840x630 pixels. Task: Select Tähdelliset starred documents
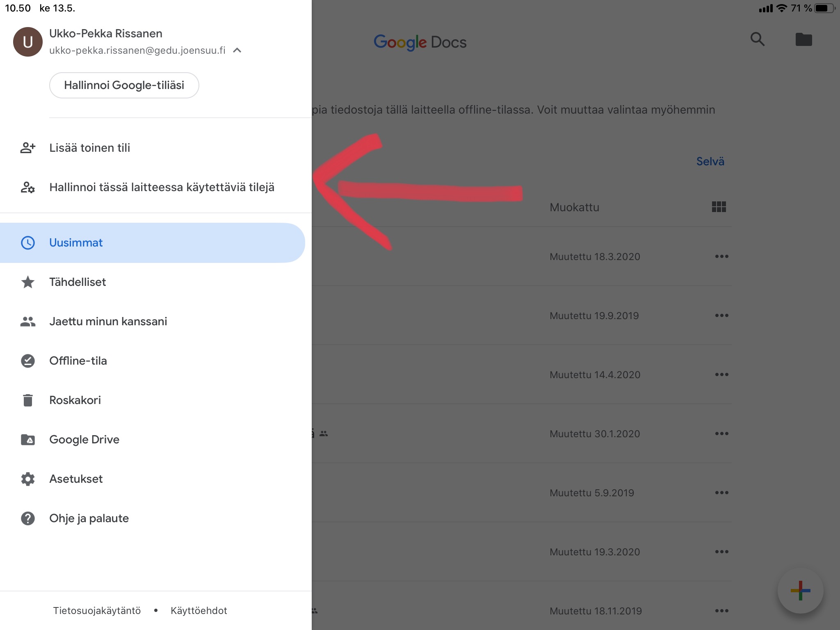(x=78, y=282)
